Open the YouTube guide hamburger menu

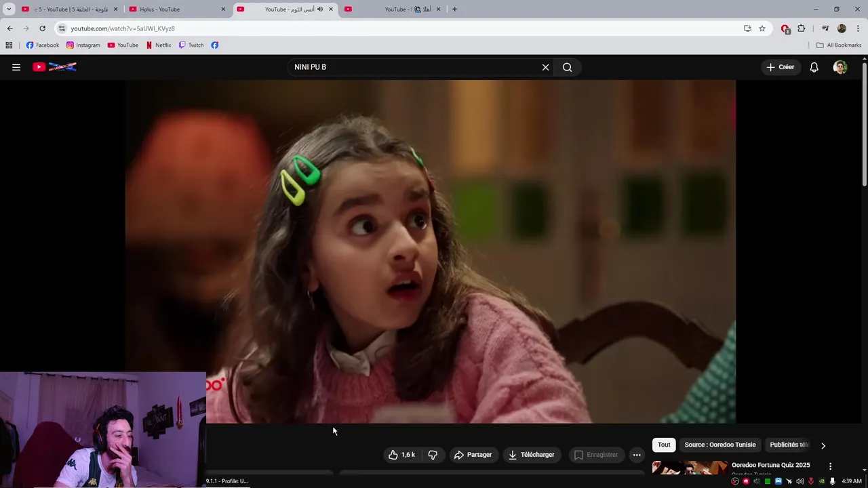(x=16, y=67)
